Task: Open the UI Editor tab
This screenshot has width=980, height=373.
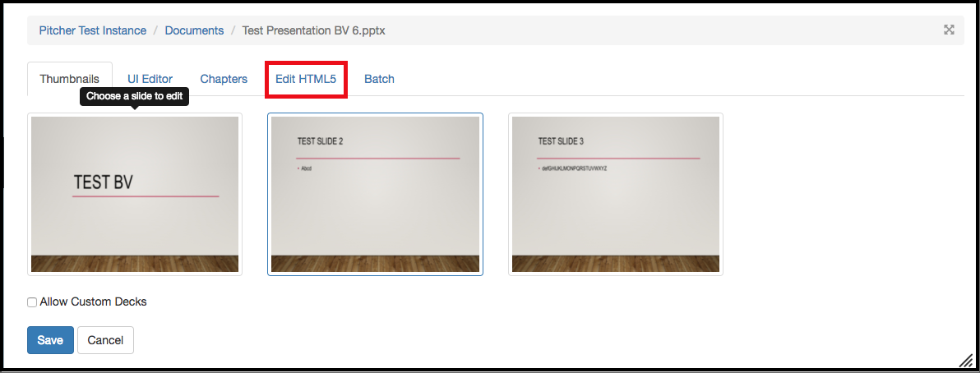Action: coord(150,79)
